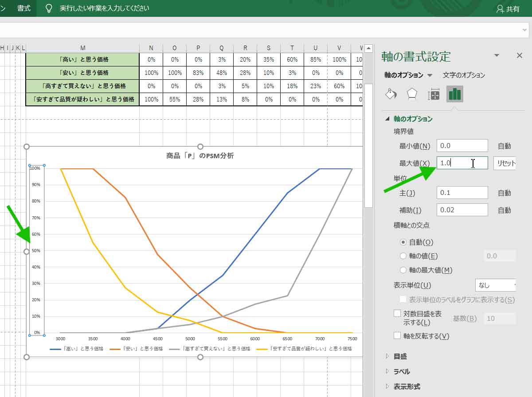Image resolution: width=532 pixels, height=397 pixels.
Task: Expand the ラベル section
Action: pos(387,371)
